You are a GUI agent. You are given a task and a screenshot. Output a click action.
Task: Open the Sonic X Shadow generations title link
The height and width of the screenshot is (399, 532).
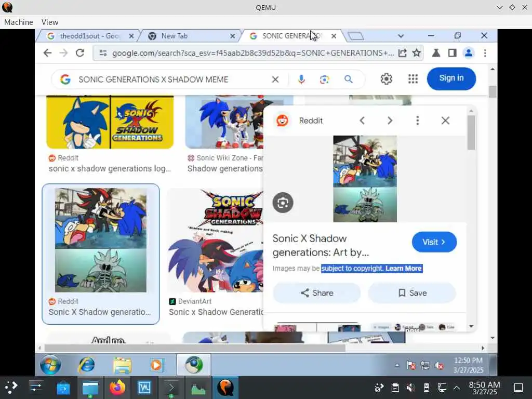point(321,245)
